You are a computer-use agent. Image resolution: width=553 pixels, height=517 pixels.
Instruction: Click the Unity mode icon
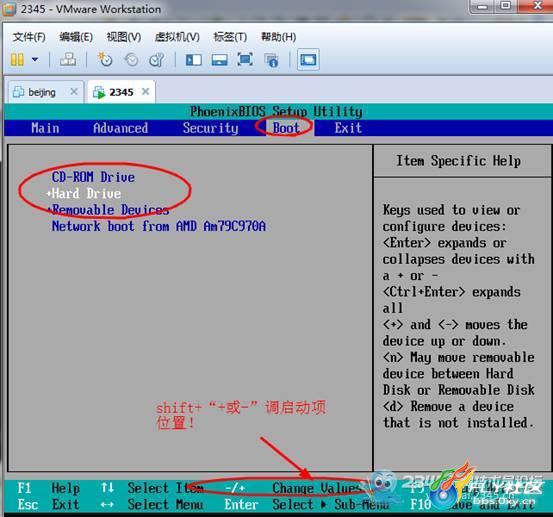pyautogui.click(x=272, y=60)
